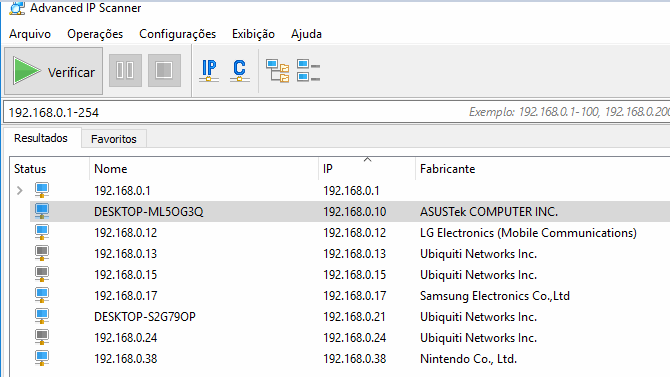Click the device icon for 192.168.0.38
670x377 pixels.
pos(42,358)
